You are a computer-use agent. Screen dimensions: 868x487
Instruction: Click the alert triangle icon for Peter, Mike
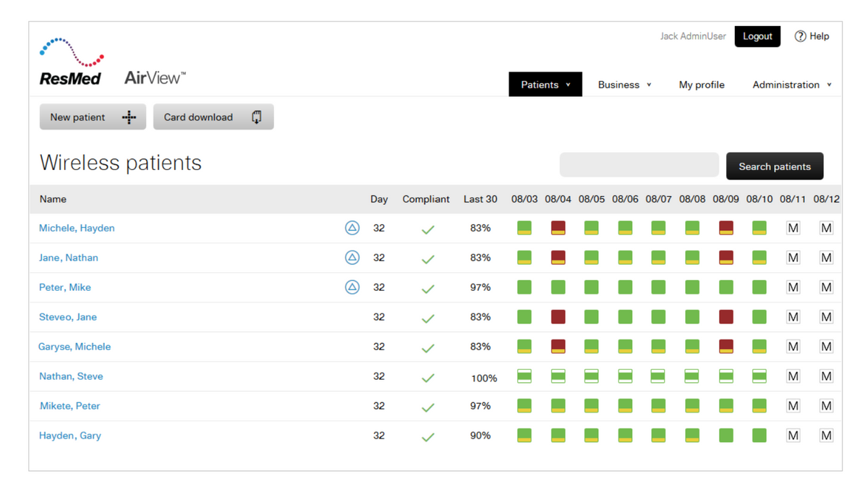(352, 287)
